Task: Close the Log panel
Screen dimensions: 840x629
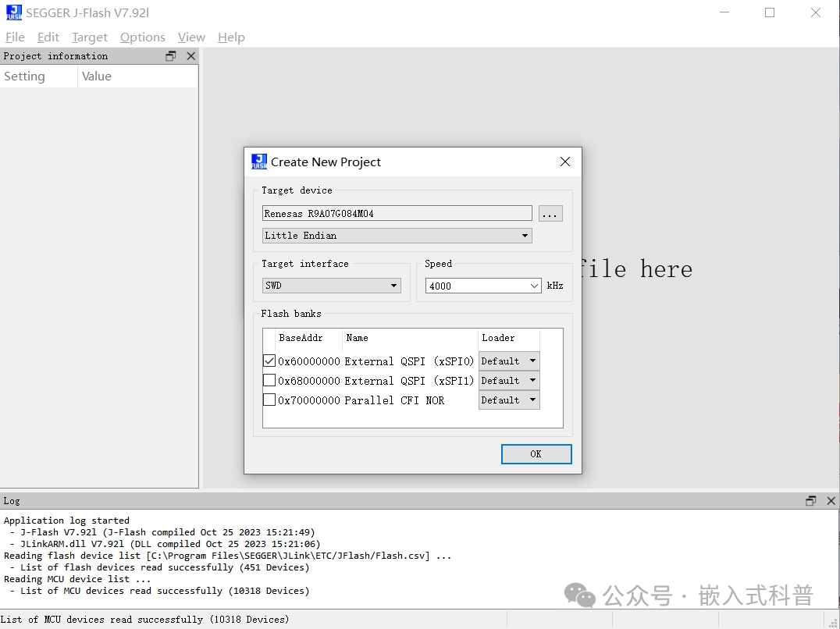Action: click(831, 500)
